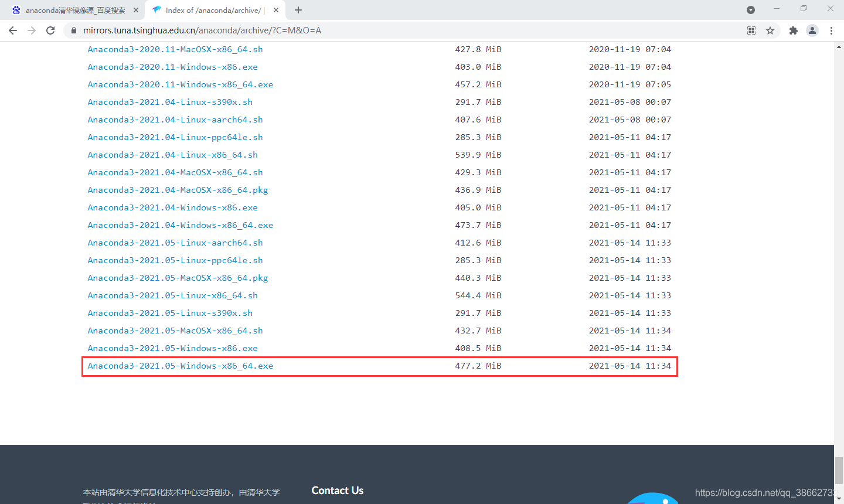Screen dimensions: 844x504
Task: Open the Chrome profile avatar
Action: pyautogui.click(x=812, y=30)
